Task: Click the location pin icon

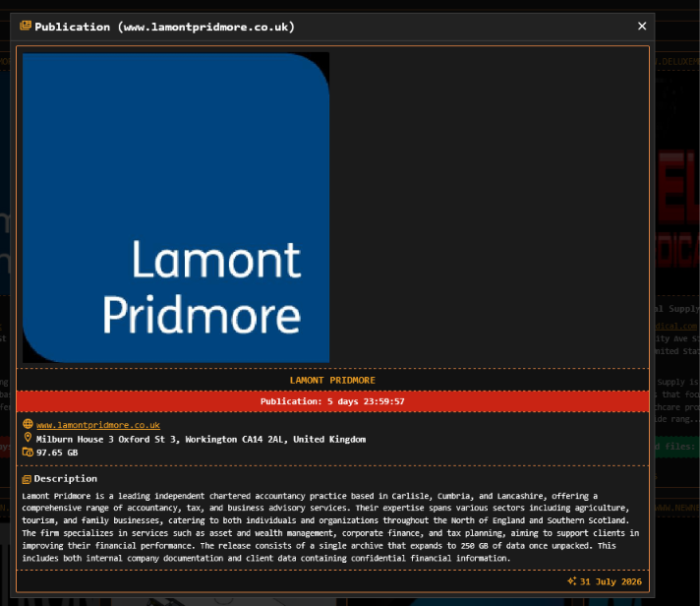Action: point(28,437)
